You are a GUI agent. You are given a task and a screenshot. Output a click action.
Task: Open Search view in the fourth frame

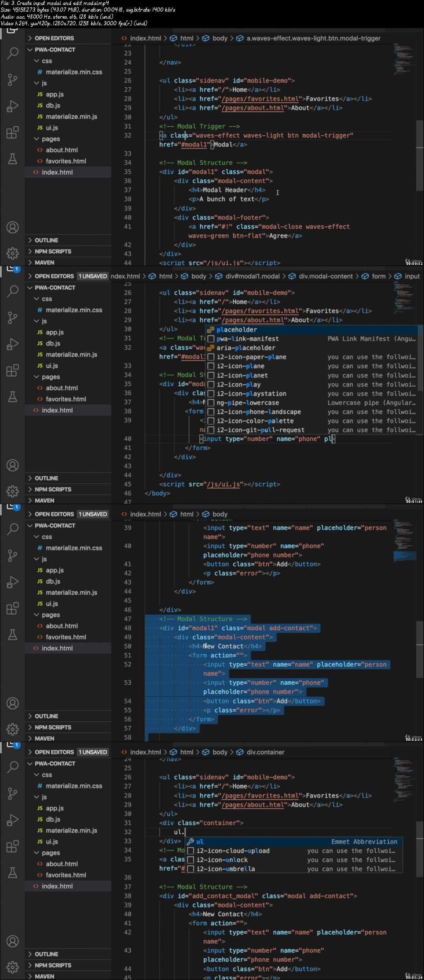pos(13,767)
